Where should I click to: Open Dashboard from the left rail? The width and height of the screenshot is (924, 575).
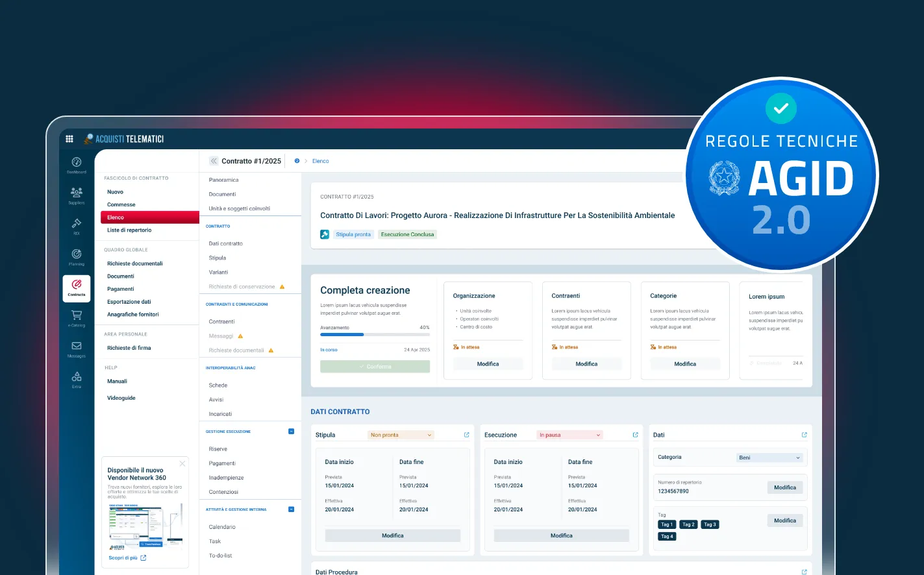77,165
